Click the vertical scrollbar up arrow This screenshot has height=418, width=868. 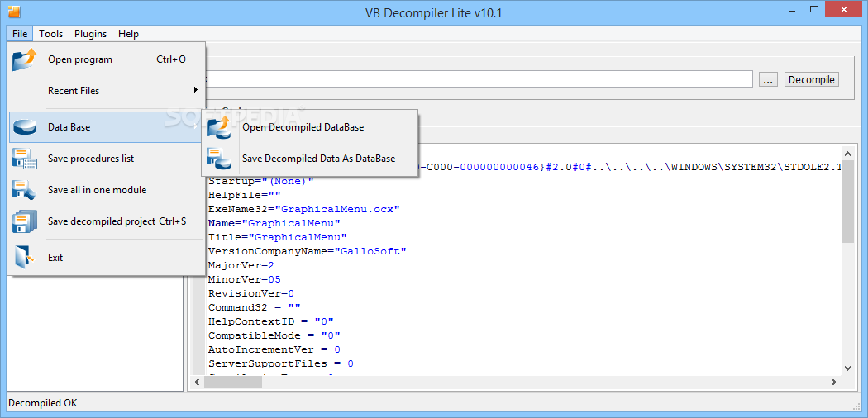tap(847, 153)
